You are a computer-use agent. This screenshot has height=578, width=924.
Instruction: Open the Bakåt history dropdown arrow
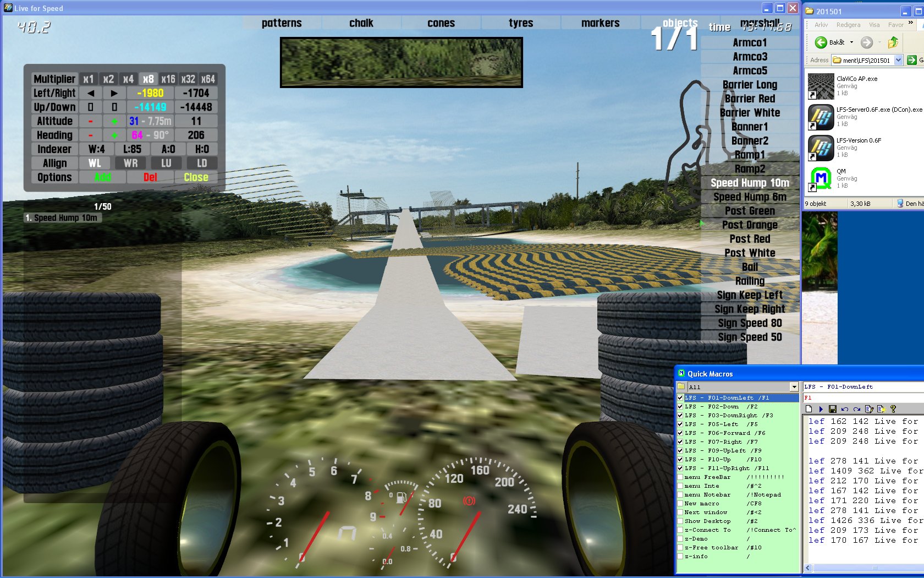(851, 42)
